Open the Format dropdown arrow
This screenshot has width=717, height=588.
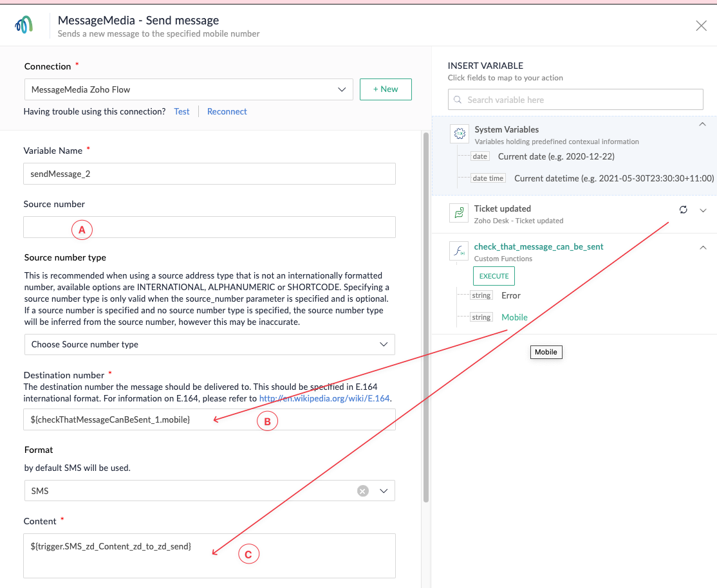(x=384, y=491)
